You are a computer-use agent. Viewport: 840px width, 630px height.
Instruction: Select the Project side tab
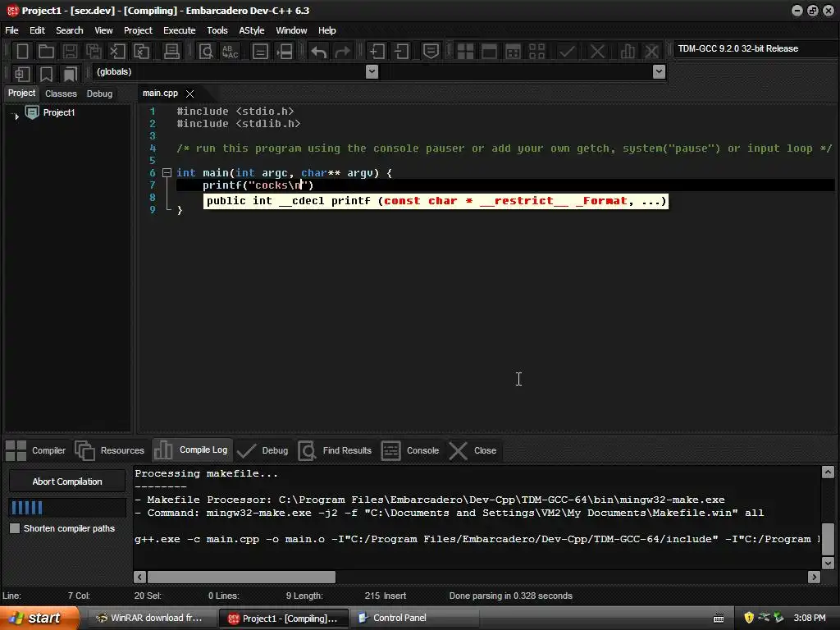tap(21, 94)
